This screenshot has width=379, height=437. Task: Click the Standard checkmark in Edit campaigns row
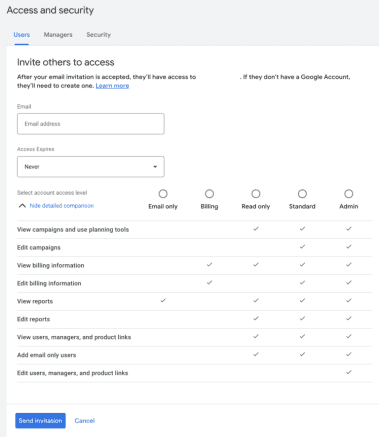pyautogui.click(x=302, y=247)
